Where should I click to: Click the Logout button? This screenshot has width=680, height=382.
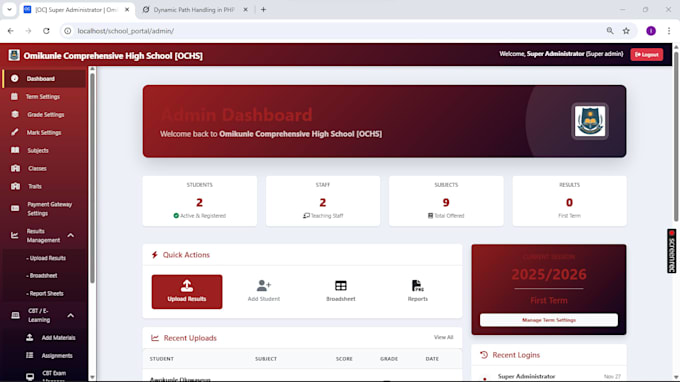[646, 55]
